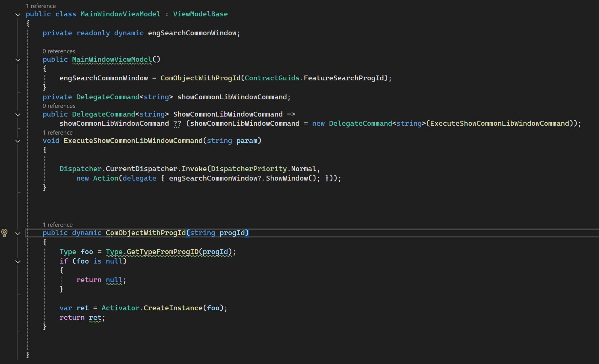The image size is (599, 364).
Task: Click underlined ret in 'return ret' statement
Action: click(x=95, y=317)
